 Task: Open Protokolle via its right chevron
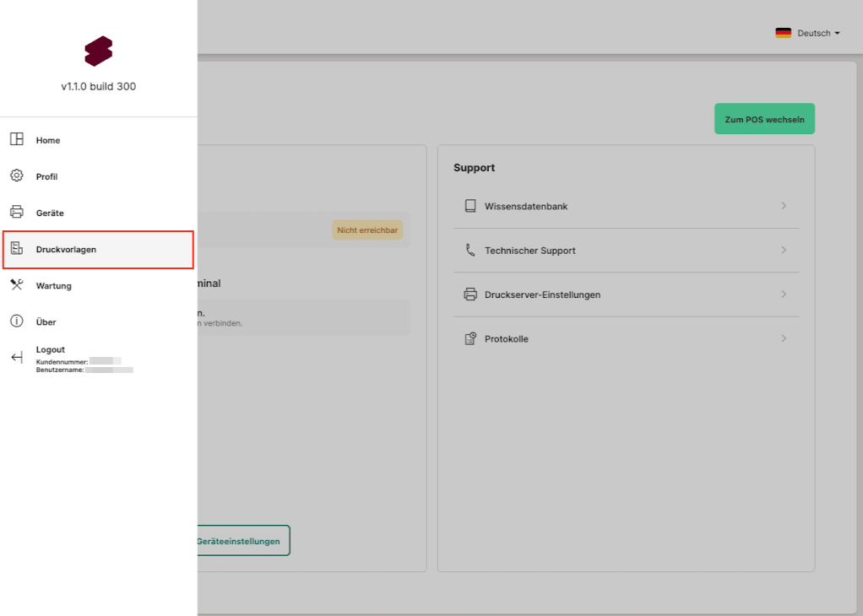pyautogui.click(x=784, y=339)
